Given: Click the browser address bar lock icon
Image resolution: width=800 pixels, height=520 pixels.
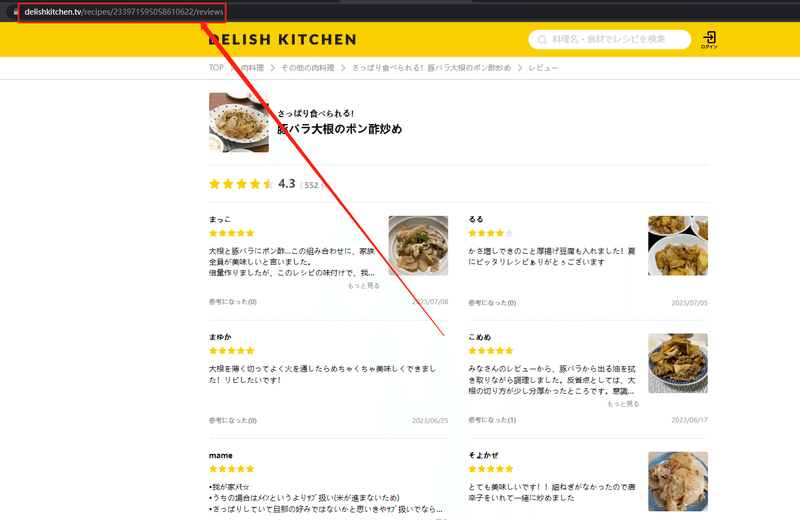Looking at the screenshot, I should (x=16, y=12).
